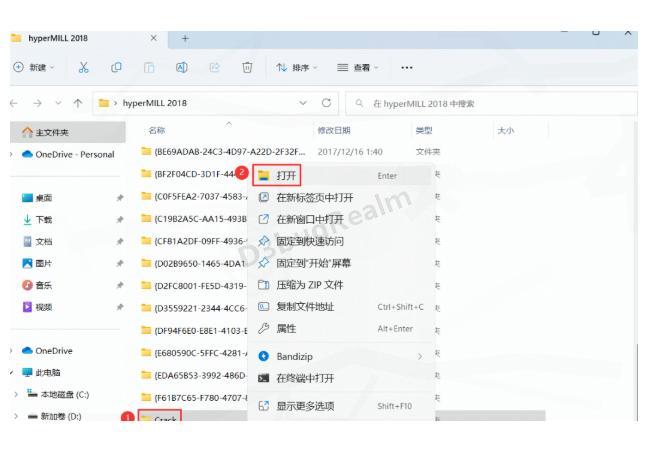
Task: Open 图片 in the sidebar
Action: pos(37,263)
